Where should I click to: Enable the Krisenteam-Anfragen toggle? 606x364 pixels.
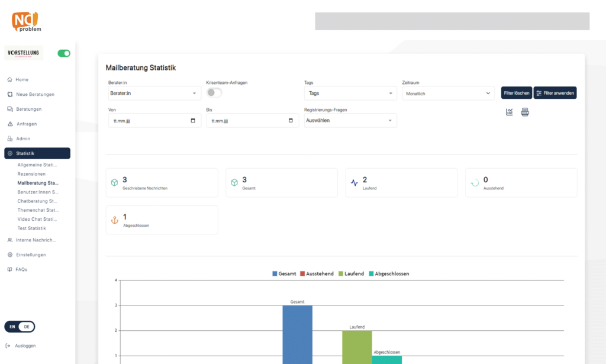click(x=214, y=92)
